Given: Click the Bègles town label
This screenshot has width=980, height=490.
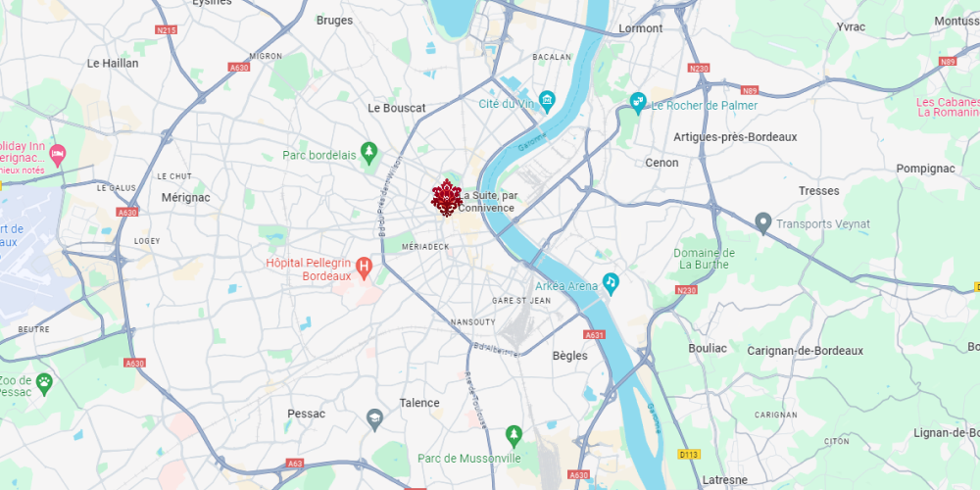Looking at the screenshot, I should (x=570, y=356).
